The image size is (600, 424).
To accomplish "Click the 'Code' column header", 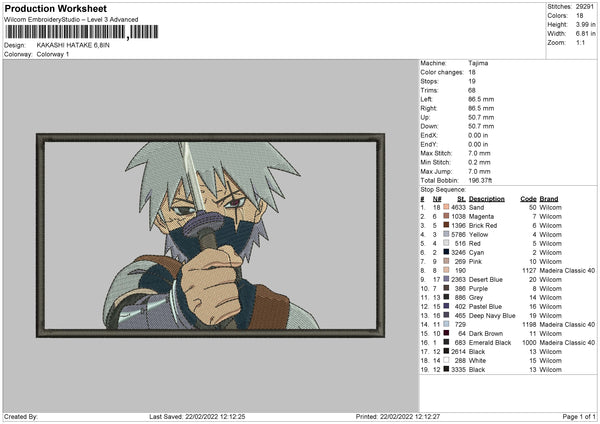I will (528, 199).
